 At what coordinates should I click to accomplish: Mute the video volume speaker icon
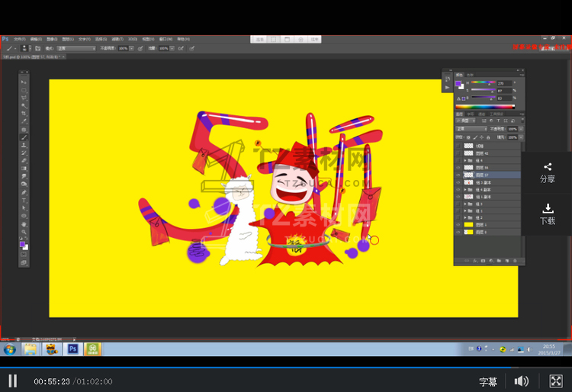tap(522, 381)
